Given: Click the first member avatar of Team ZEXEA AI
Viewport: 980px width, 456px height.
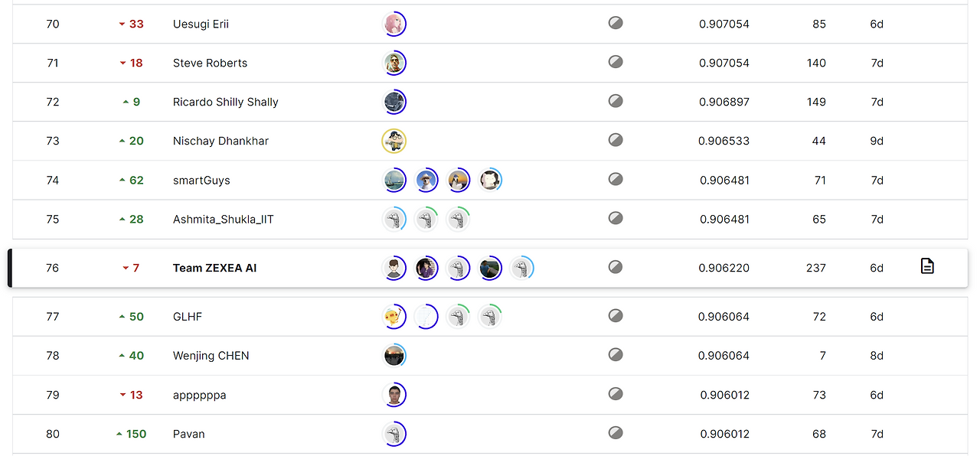Looking at the screenshot, I should click(x=394, y=268).
